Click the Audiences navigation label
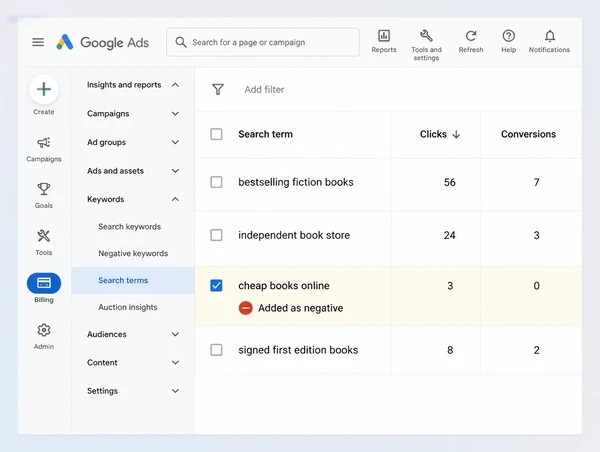Viewport: 600px width, 452px height. 107,334
